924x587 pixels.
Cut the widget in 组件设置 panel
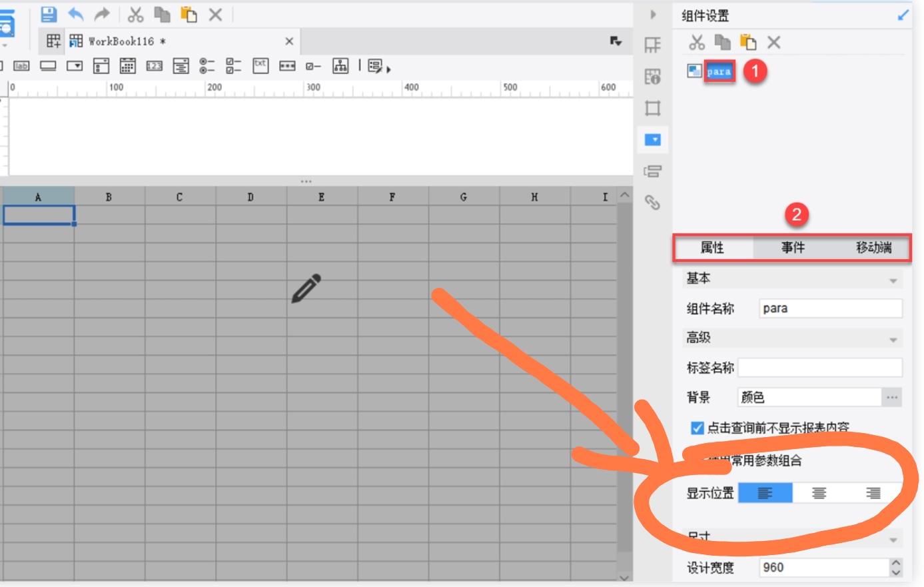697,43
